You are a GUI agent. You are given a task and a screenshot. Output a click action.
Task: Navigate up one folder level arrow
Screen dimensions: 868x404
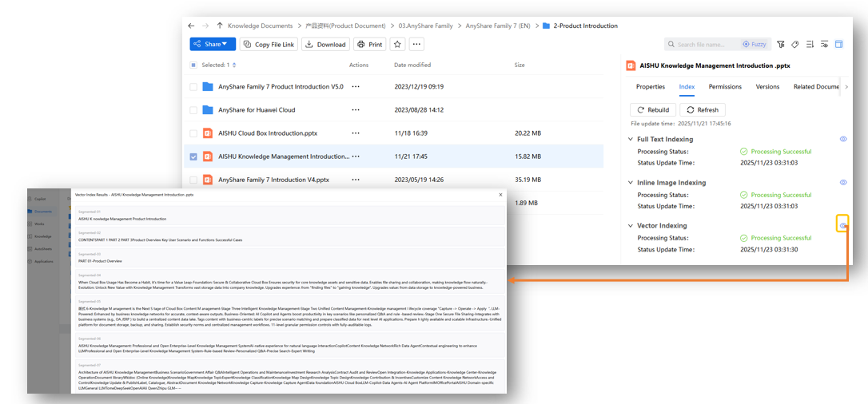pyautogui.click(x=220, y=26)
